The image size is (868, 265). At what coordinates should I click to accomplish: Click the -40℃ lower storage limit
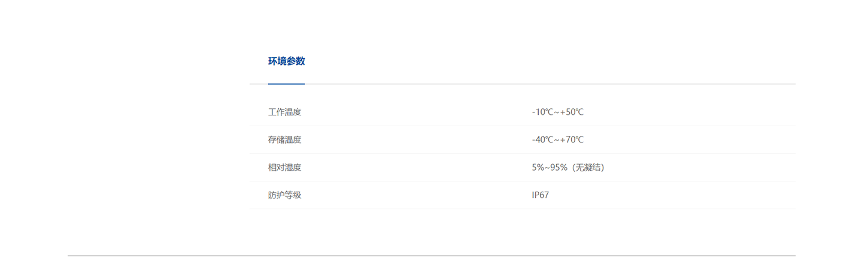[542, 139]
